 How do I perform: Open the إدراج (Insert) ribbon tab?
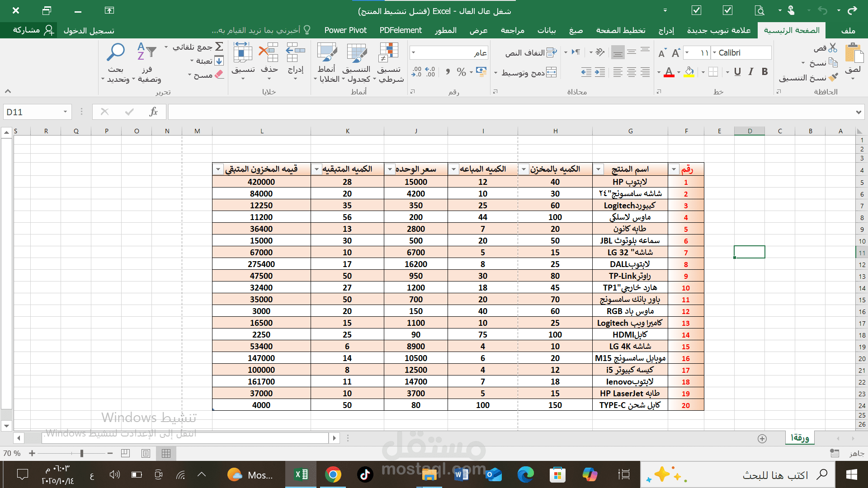click(x=666, y=30)
